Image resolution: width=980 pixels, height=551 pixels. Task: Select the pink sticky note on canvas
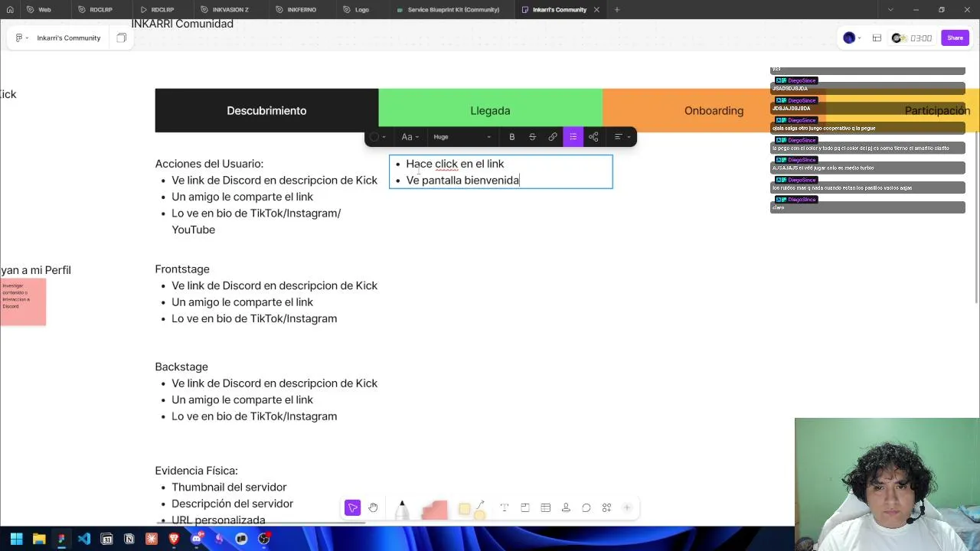pos(23,302)
